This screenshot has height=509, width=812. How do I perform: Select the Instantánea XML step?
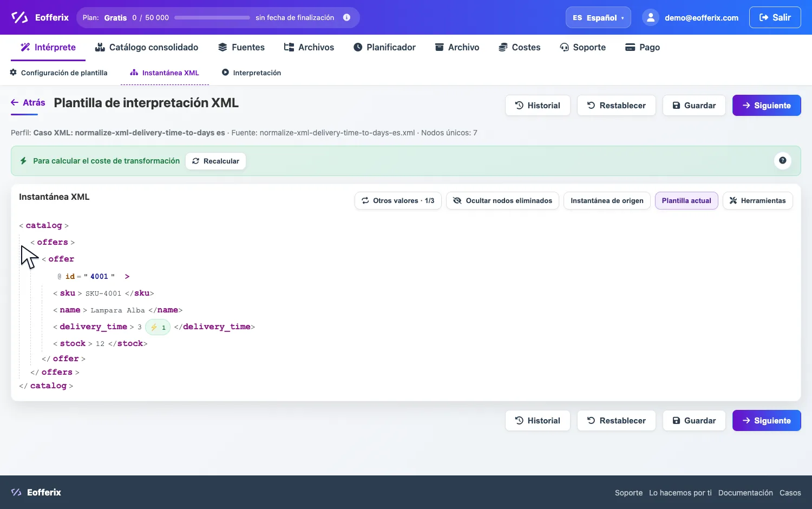pos(165,73)
